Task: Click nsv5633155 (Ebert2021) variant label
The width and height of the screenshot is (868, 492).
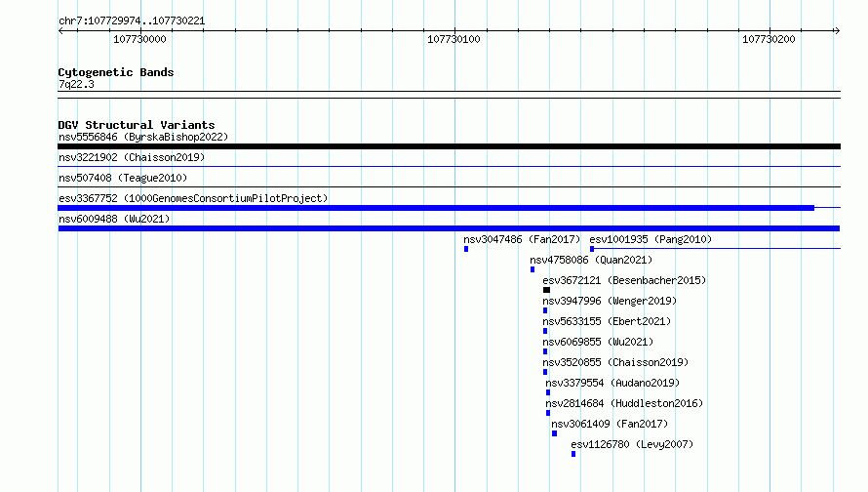Action: pyautogui.click(x=607, y=321)
